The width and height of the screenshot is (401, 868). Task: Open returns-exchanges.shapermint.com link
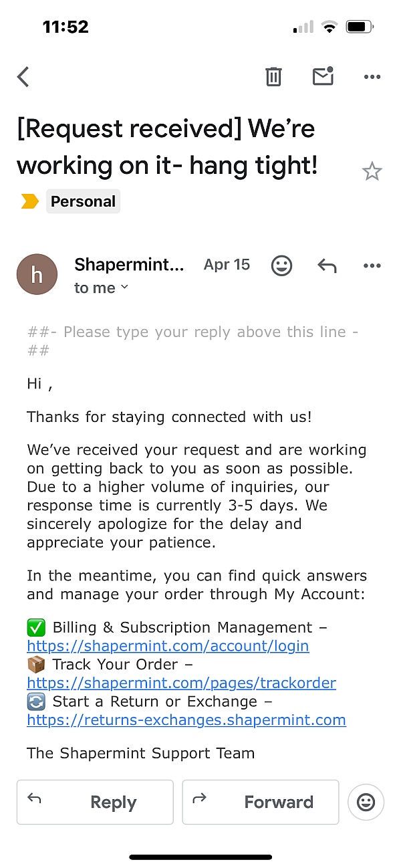[186, 720]
